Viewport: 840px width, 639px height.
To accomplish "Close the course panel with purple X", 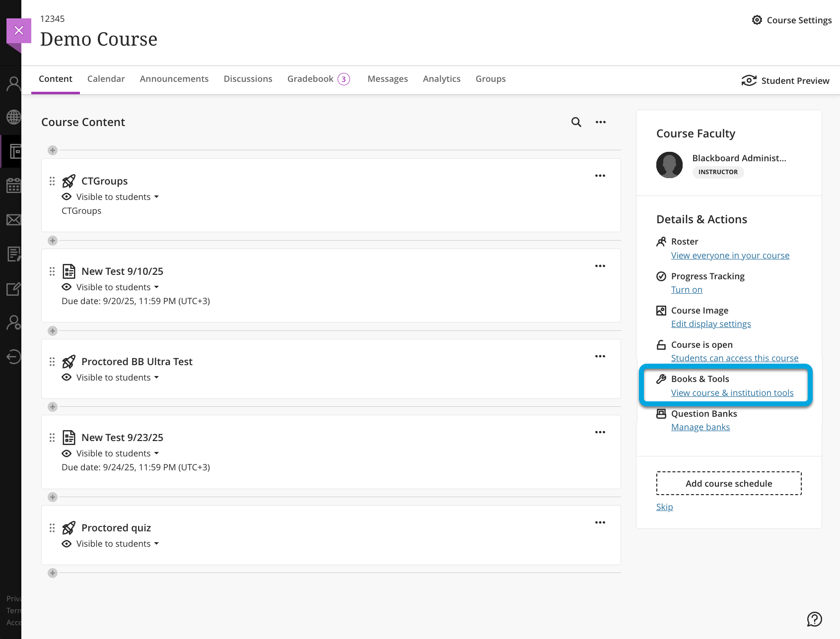I will (19, 31).
